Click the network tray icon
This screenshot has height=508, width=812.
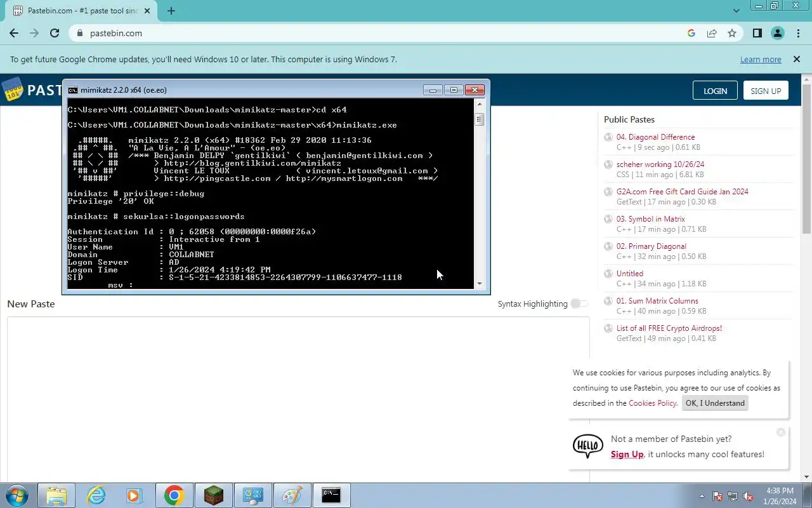[x=733, y=496]
